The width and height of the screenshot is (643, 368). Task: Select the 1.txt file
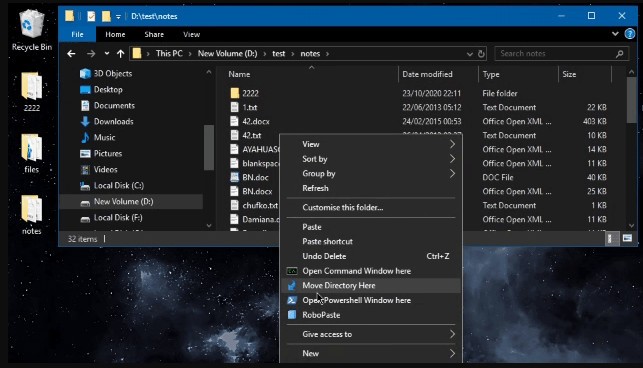pos(249,107)
